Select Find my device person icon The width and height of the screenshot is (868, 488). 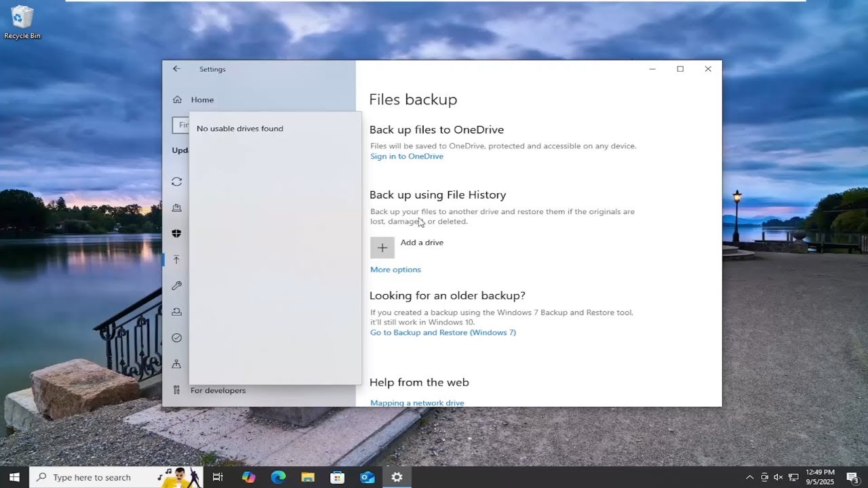[x=177, y=364]
